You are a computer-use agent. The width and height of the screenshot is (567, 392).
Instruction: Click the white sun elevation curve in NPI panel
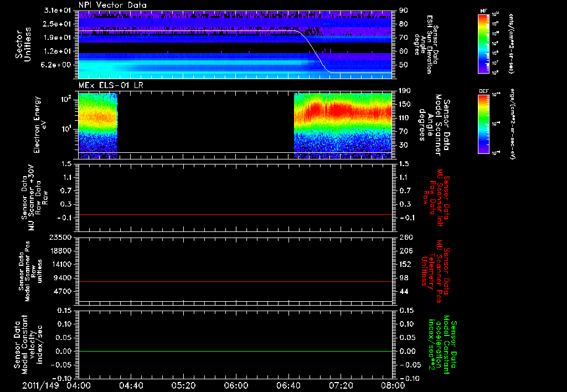click(x=313, y=49)
